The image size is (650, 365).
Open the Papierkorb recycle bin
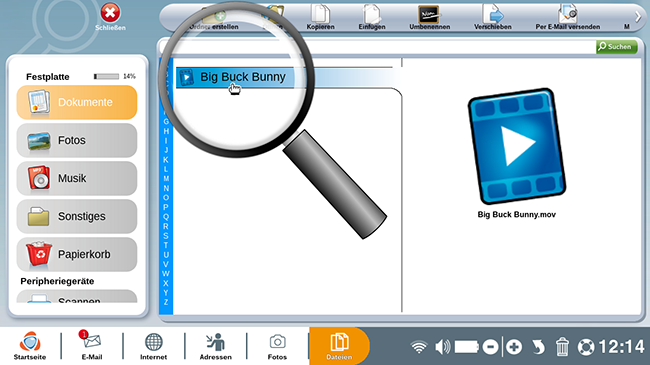pyautogui.click(x=77, y=254)
